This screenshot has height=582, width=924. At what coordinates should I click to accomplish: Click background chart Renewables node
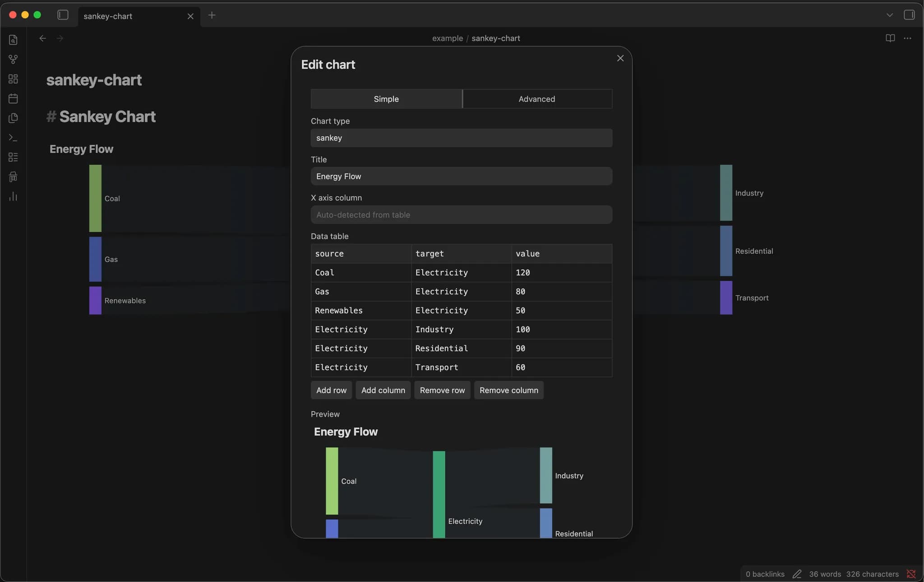[95, 300]
